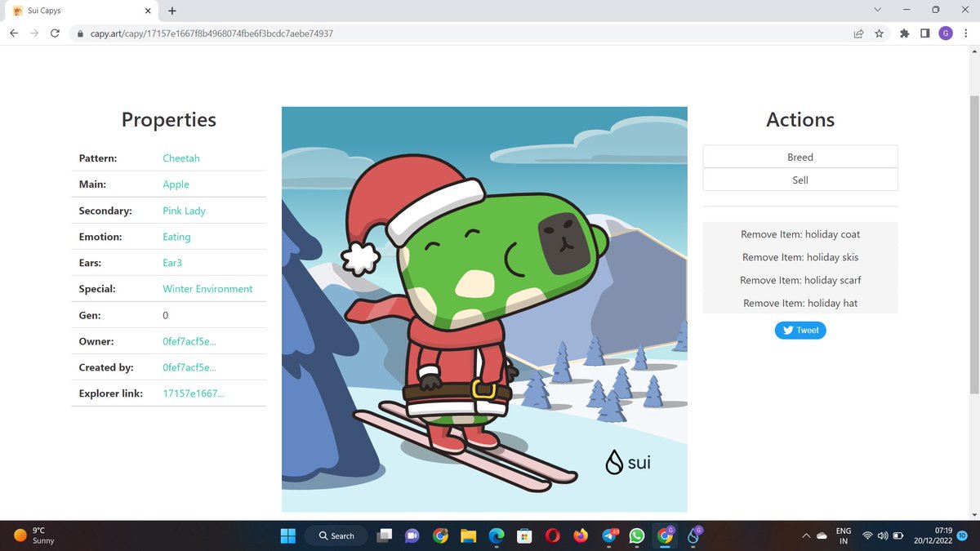Click the Tweet button
Viewport: 980px width, 551px height.
800,330
